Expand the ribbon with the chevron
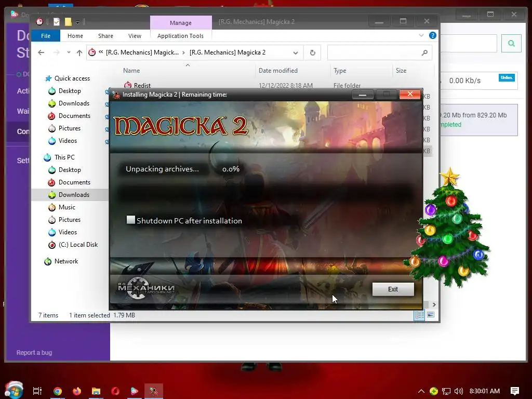Image resolution: width=532 pixels, height=399 pixels. 421,35
